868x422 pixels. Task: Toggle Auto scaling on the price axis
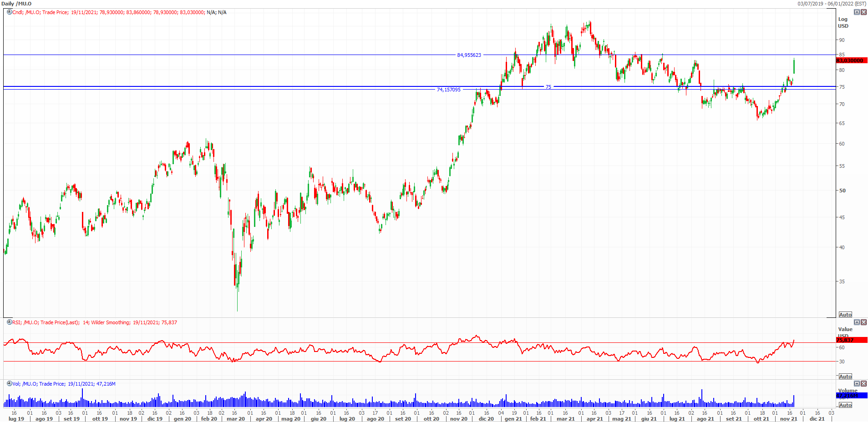click(x=845, y=315)
